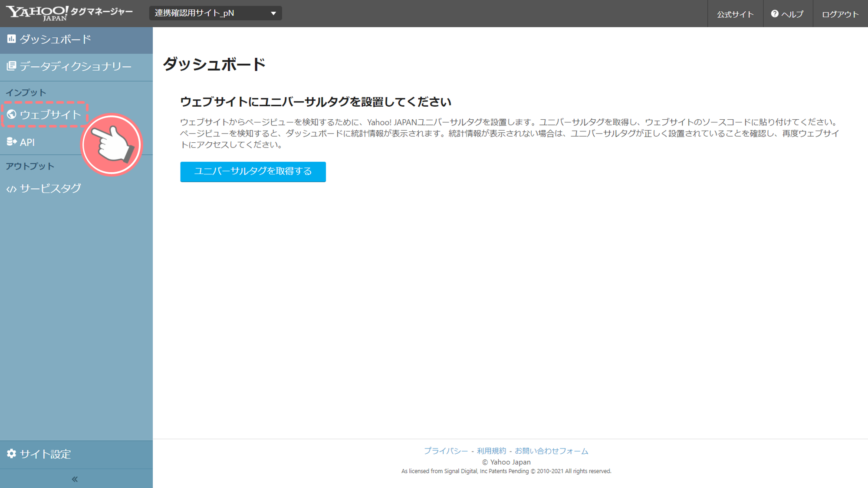Click the ウェブサイトにユニバーサルタグを設置してください heading
Screen dimensions: 868x488
[316, 102]
